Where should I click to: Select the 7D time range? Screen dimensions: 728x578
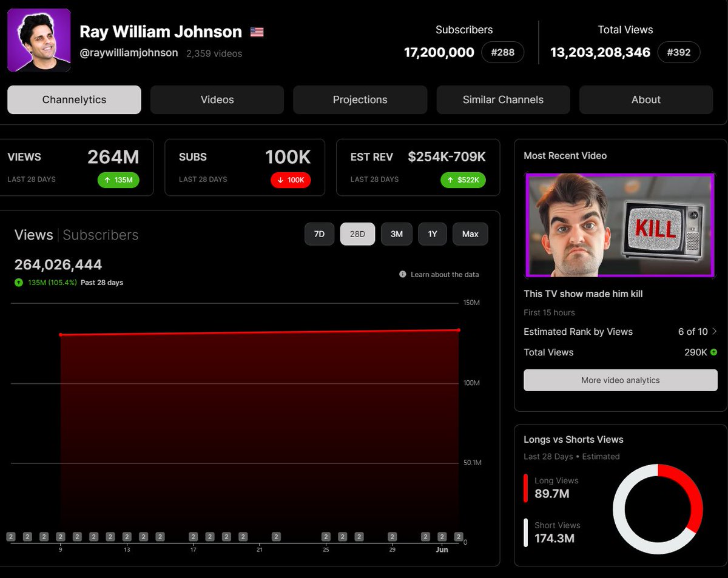(319, 234)
